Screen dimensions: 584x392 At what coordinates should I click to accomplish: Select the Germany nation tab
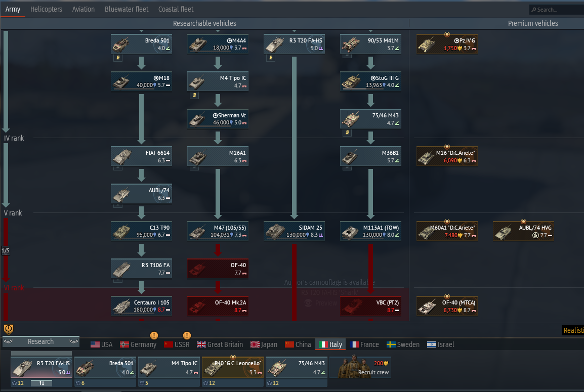[x=138, y=344]
